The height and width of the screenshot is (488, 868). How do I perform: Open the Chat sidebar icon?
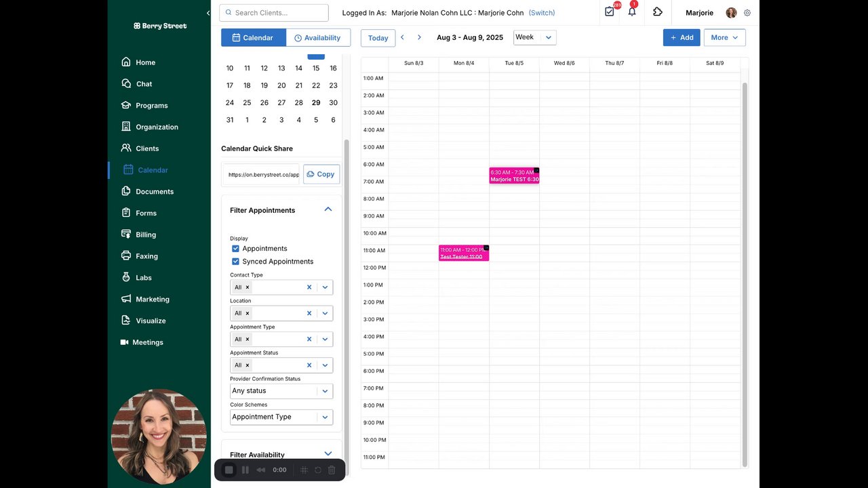point(126,83)
